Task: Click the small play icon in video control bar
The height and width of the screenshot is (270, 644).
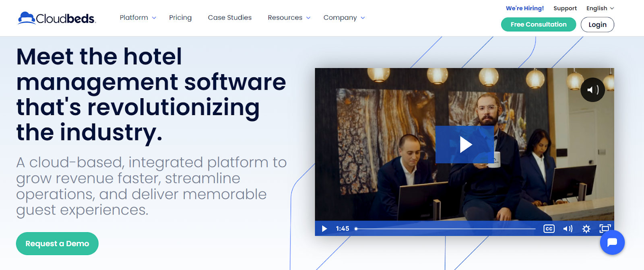Action: (324, 229)
